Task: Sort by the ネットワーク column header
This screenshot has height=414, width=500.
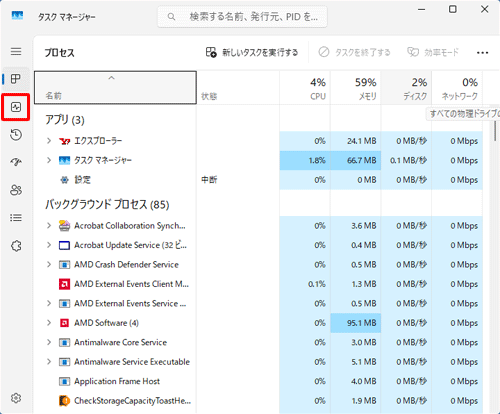Action: click(457, 88)
